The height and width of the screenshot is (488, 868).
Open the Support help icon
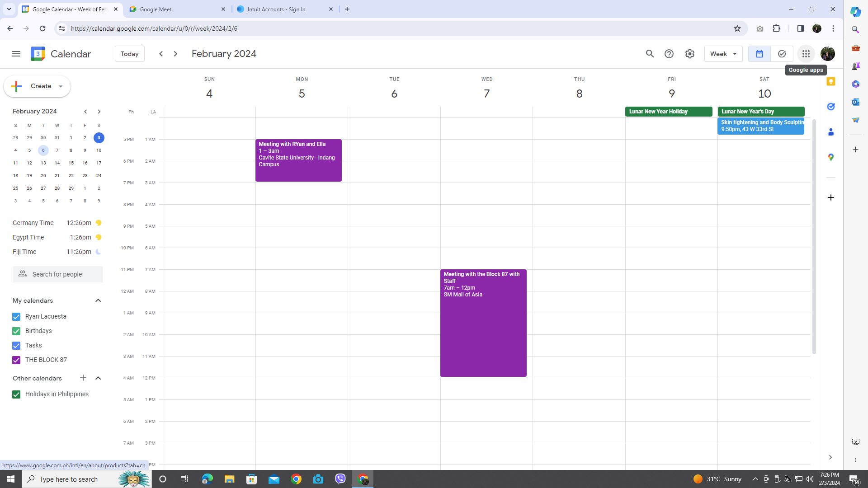[669, 54]
